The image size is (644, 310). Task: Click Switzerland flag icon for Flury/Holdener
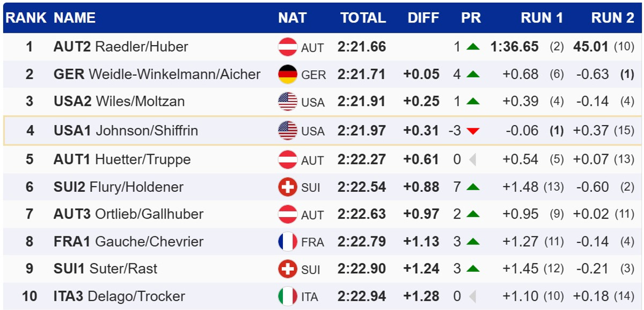288,187
